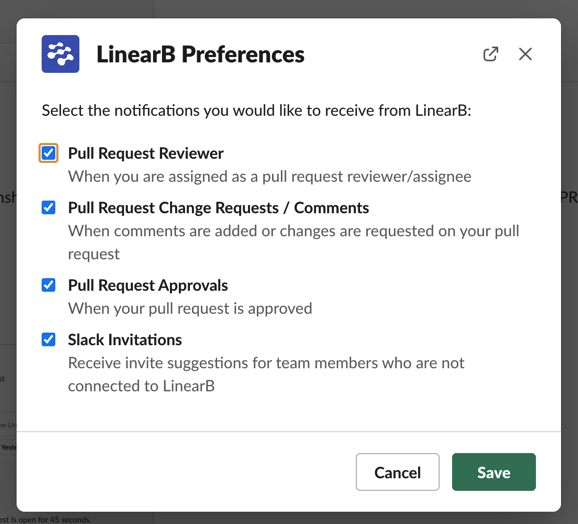Close the LinearB Preferences dialog
This screenshot has height=524, width=578.
coord(525,54)
